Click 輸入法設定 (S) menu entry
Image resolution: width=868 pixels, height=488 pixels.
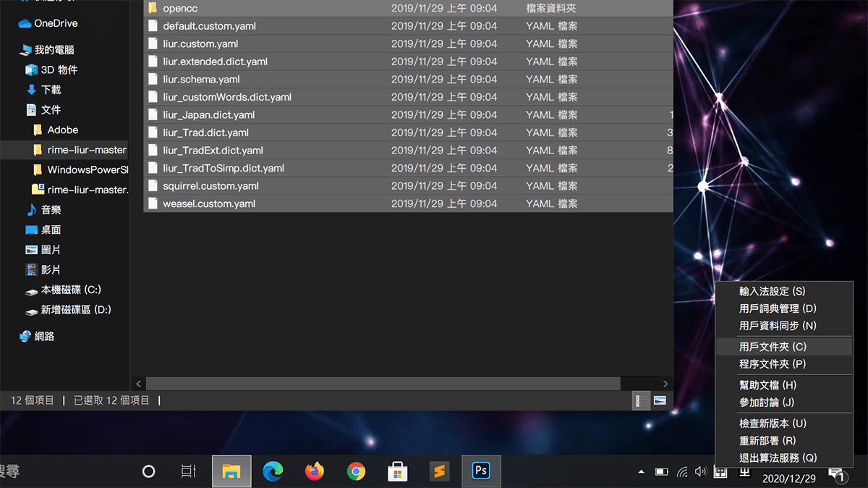[x=771, y=291]
